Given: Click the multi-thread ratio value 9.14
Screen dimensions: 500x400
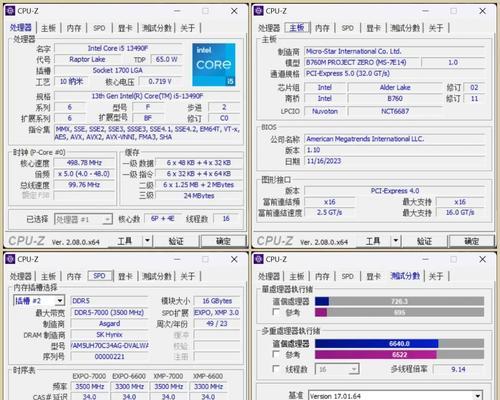Looking at the screenshot, I should (x=458, y=369).
